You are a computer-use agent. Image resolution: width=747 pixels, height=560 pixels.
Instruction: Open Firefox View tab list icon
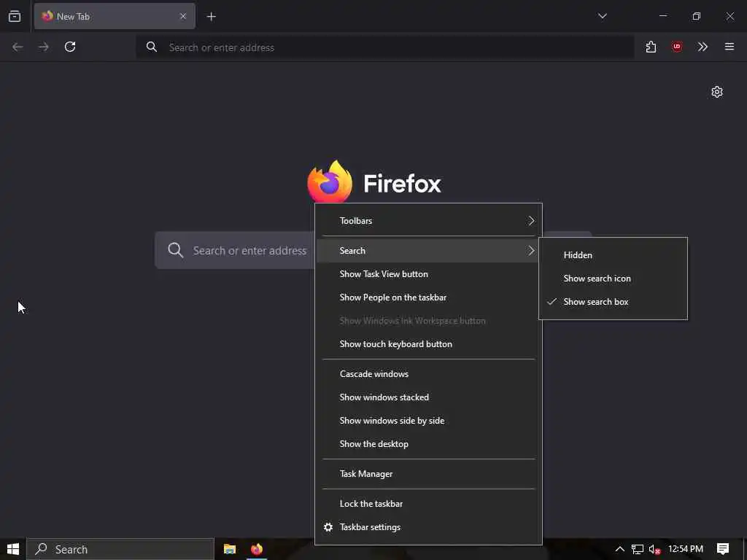pyautogui.click(x=15, y=16)
